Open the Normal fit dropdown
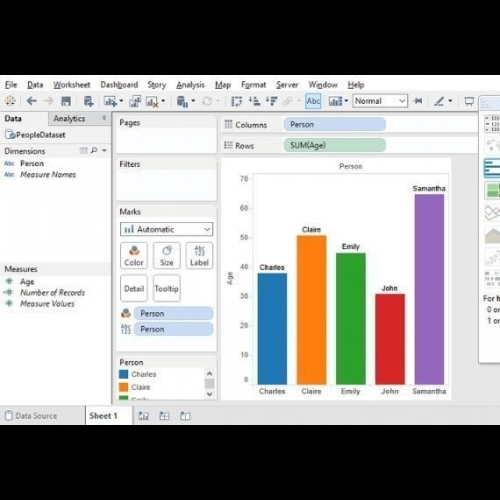Viewport: 500px width, 500px height. pos(380,101)
